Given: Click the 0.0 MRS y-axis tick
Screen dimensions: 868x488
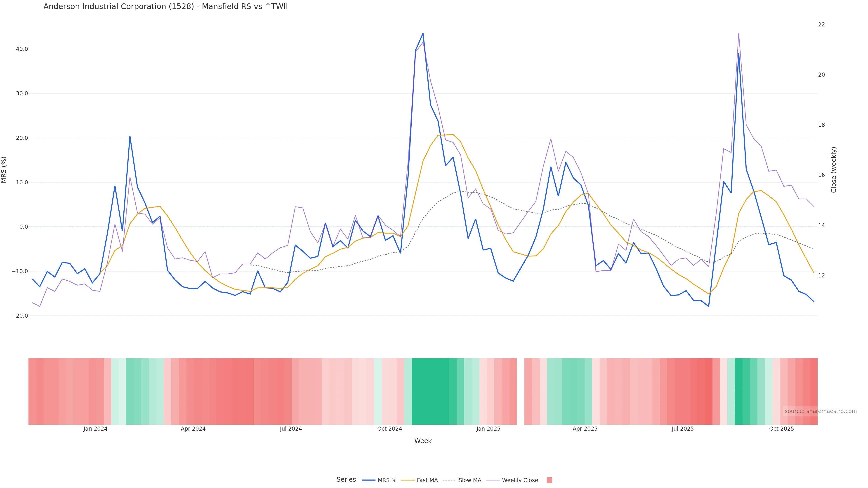Looking at the screenshot, I should coord(24,227).
